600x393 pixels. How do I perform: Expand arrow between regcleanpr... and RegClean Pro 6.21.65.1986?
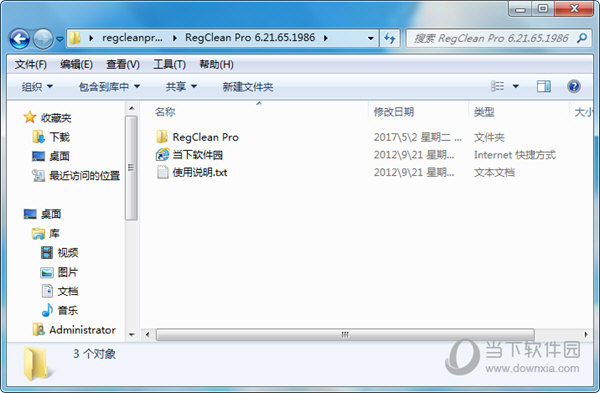pyautogui.click(x=174, y=38)
